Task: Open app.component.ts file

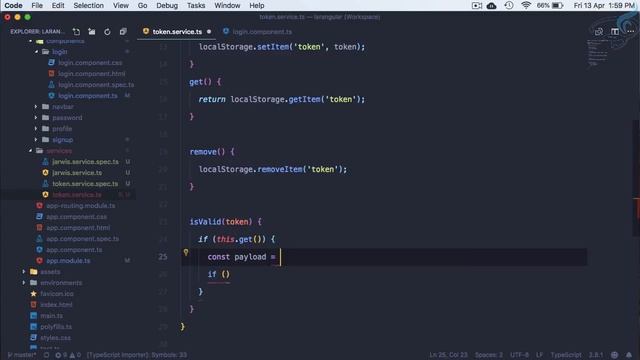Action: point(74,250)
